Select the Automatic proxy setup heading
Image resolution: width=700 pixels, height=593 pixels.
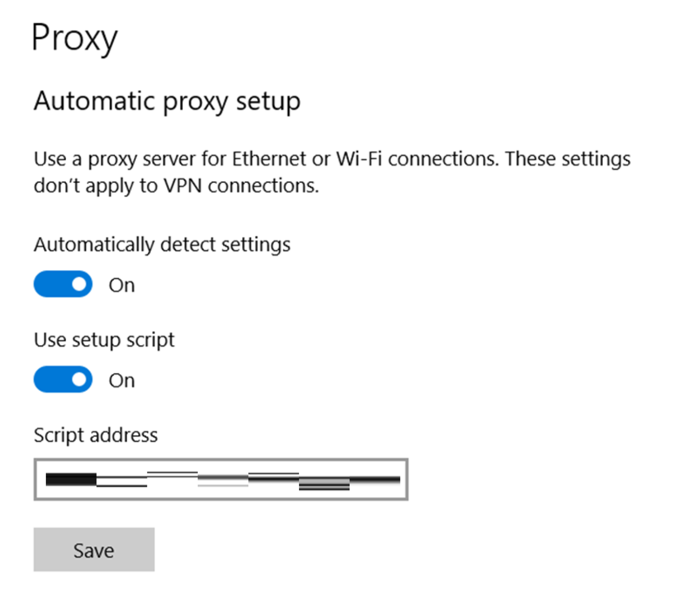tap(167, 102)
